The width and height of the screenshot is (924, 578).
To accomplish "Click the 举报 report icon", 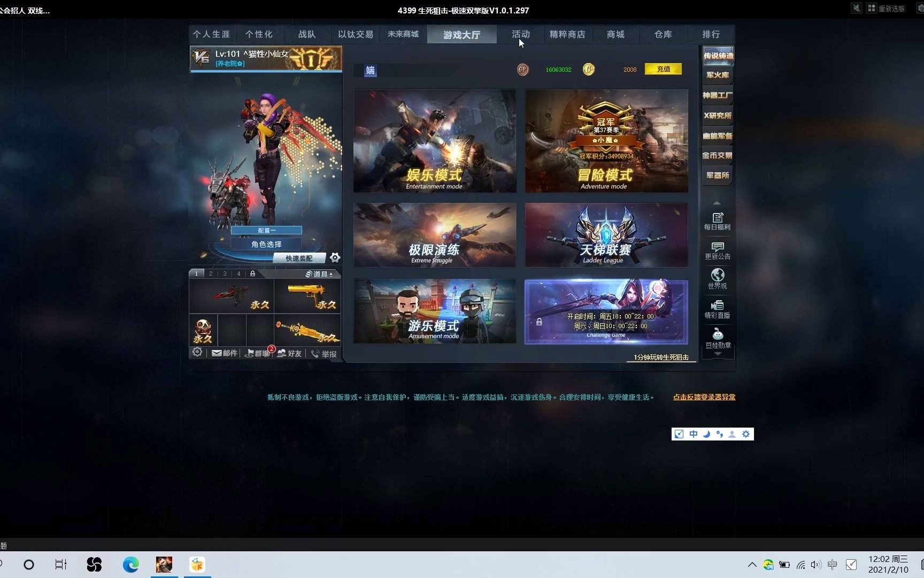I will [x=324, y=354].
